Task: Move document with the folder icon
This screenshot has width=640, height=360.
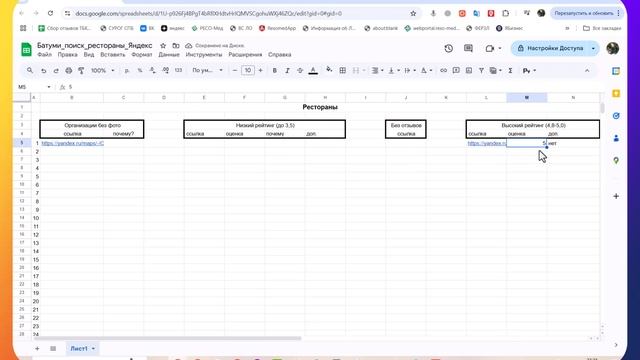Action: point(176,46)
